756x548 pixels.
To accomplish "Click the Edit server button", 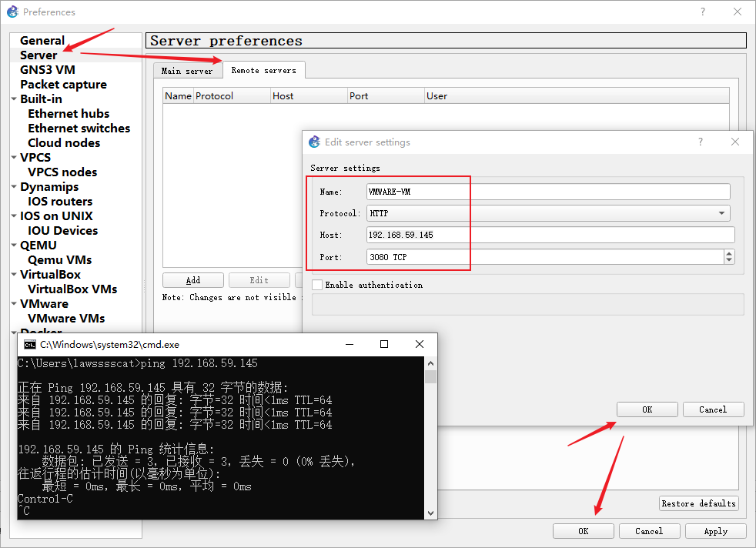I will 259,280.
